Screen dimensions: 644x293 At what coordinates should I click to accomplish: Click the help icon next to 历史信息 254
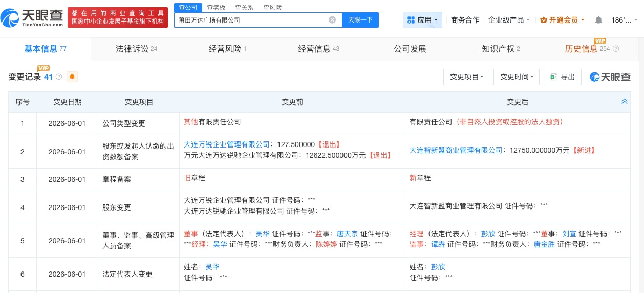[616, 49]
